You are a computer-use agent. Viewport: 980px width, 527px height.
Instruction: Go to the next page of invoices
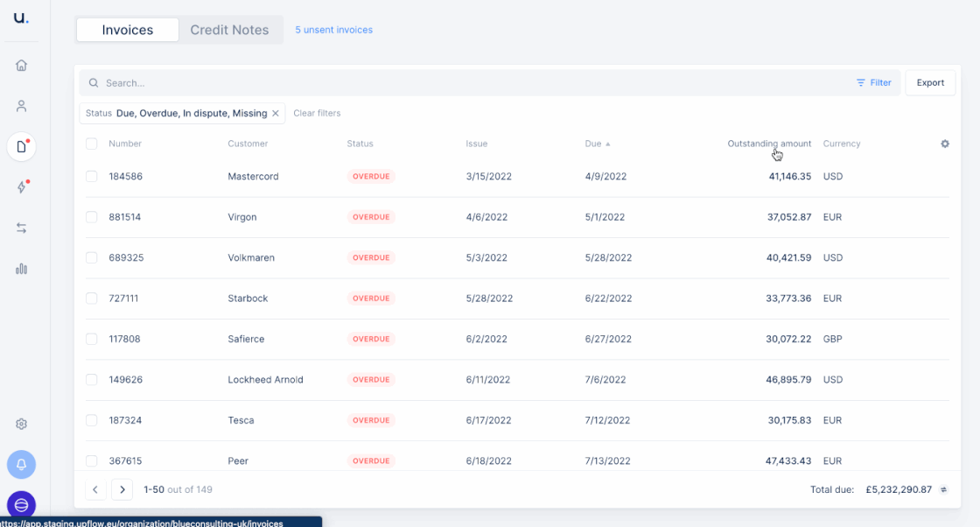point(122,489)
